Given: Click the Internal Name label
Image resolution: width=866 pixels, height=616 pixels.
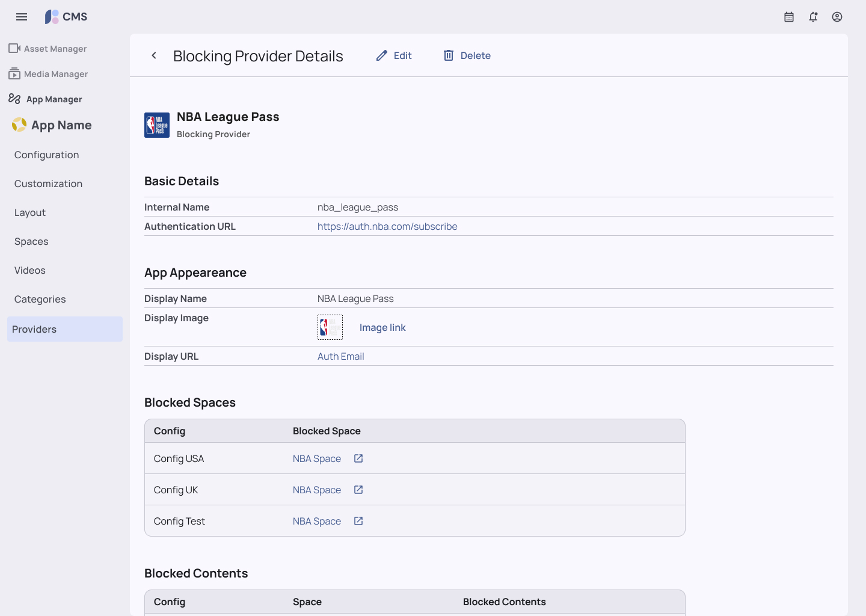Looking at the screenshot, I should coord(177,207).
